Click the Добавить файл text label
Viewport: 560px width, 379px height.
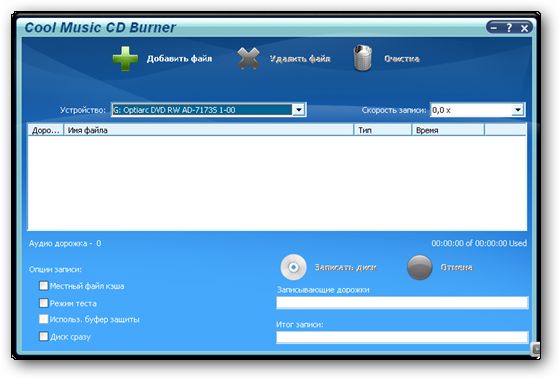click(179, 59)
